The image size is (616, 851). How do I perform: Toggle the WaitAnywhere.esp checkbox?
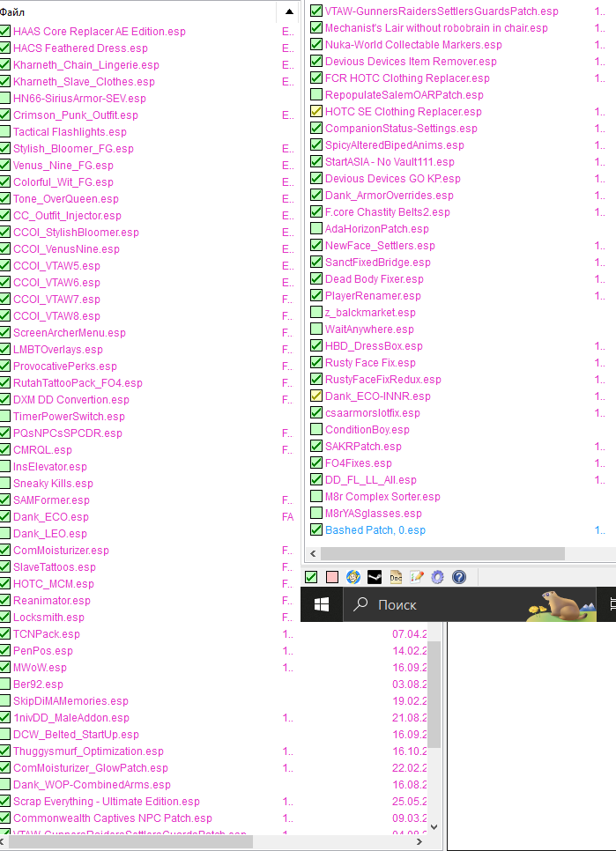tap(316, 329)
